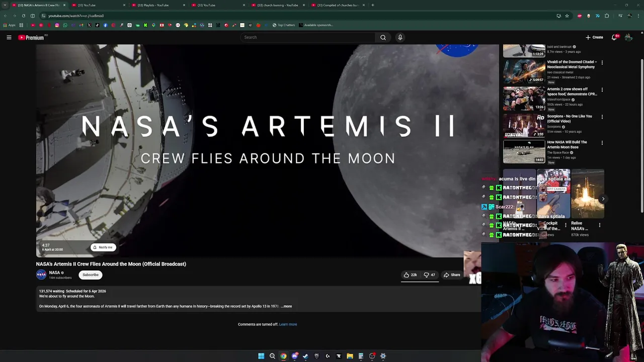This screenshot has width=644, height=362.
Task: Open the Chrome profile avatar
Action: (x=629, y=16)
